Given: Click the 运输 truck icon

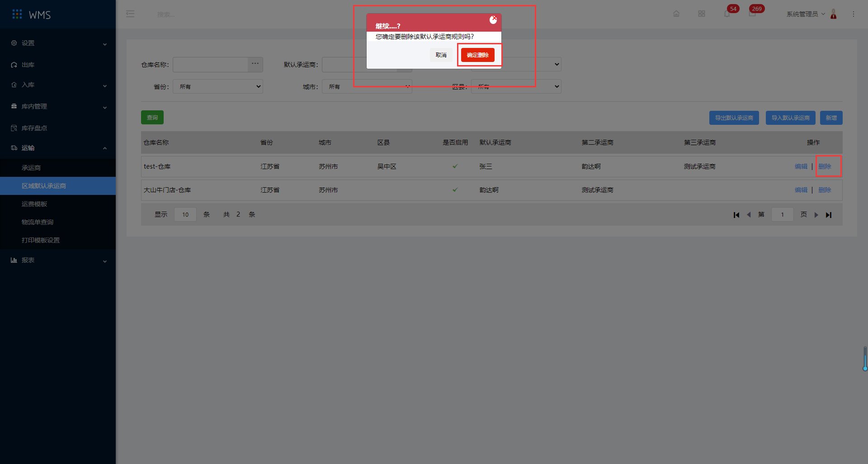Looking at the screenshot, I should [x=14, y=148].
